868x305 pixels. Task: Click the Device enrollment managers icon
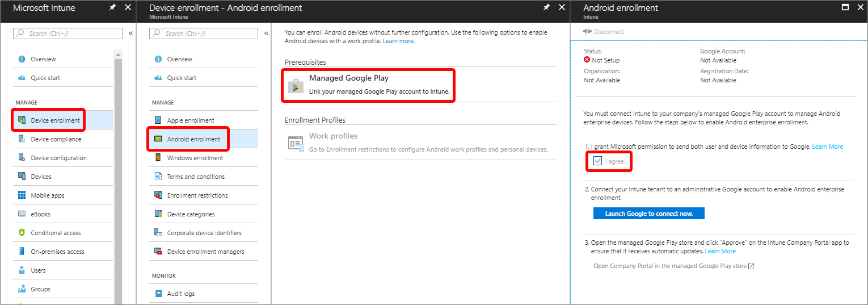pos(158,252)
